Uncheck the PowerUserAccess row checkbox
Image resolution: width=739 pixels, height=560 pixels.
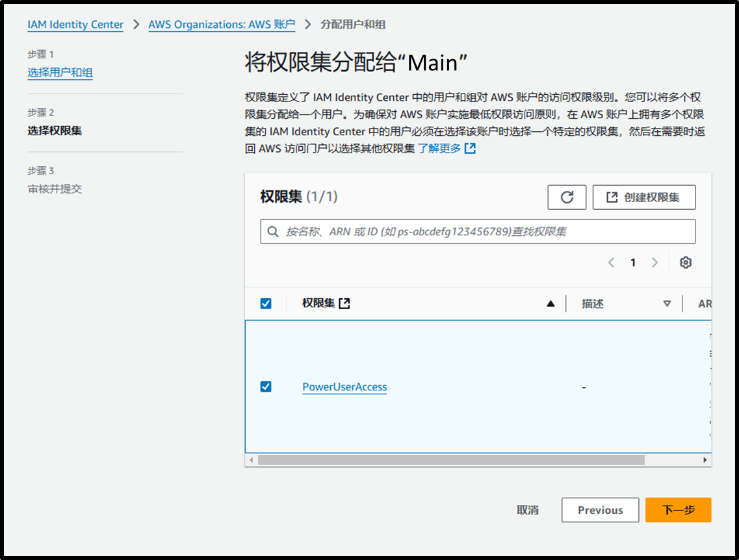click(266, 387)
